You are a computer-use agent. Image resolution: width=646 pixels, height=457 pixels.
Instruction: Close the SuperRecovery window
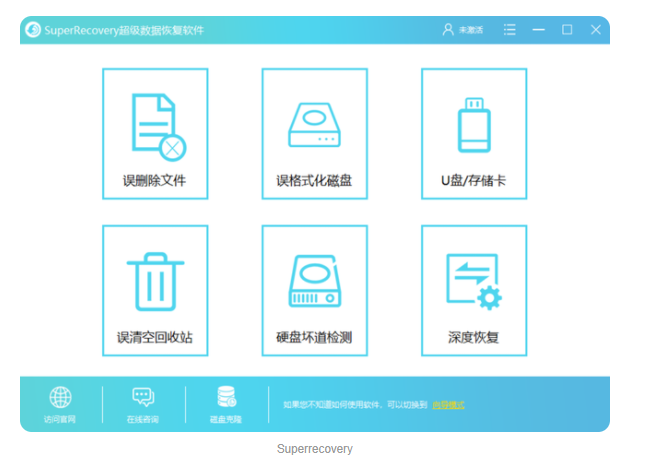pos(595,30)
